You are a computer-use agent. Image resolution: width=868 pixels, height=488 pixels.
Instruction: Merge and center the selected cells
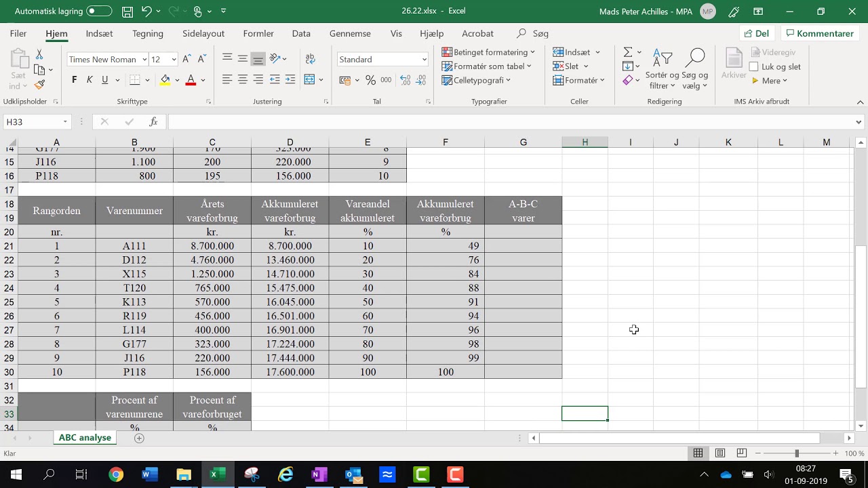[309, 80]
